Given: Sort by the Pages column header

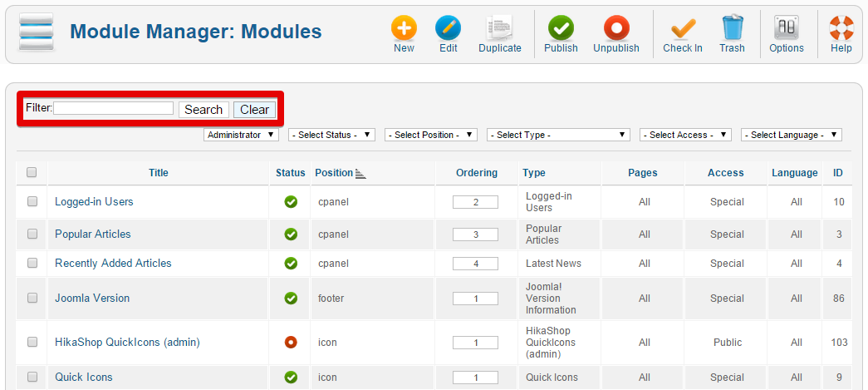Looking at the screenshot, I should [x=643, y=173].
